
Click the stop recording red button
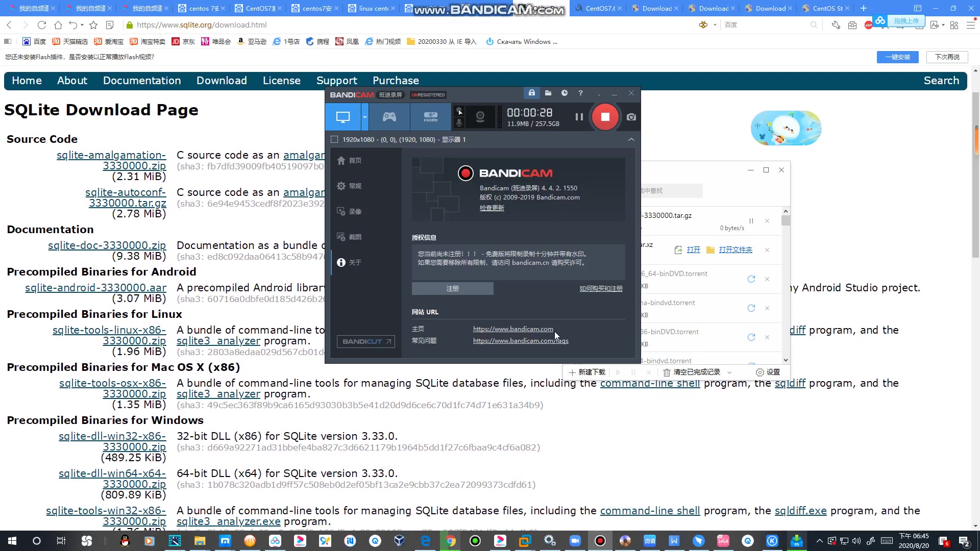point(605,116)
